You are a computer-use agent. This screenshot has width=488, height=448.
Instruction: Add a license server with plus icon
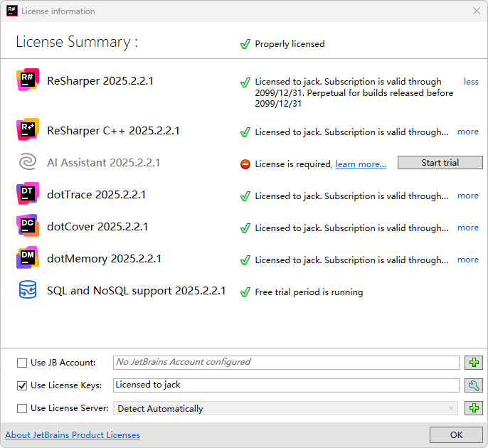tap(474, 408)
